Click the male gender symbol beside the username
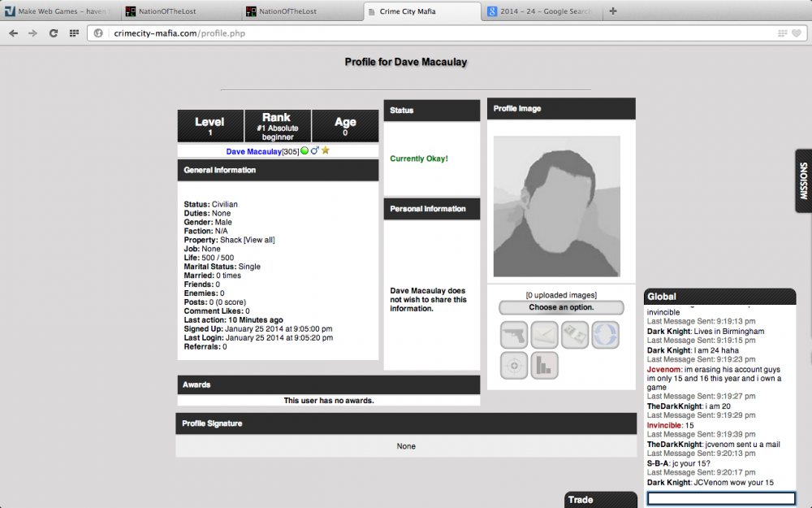Screen dimensions: 812x508 tap(314, 150)
